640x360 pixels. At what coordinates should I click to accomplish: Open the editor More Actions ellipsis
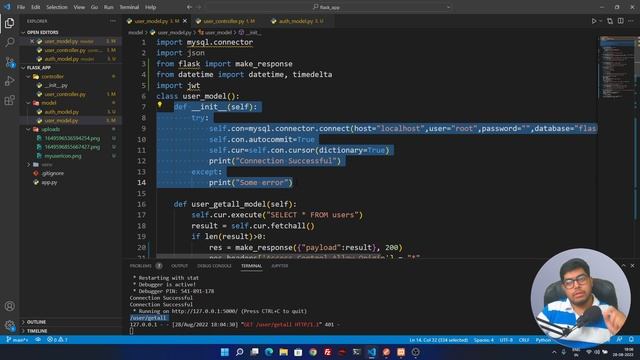coord(631,21)
